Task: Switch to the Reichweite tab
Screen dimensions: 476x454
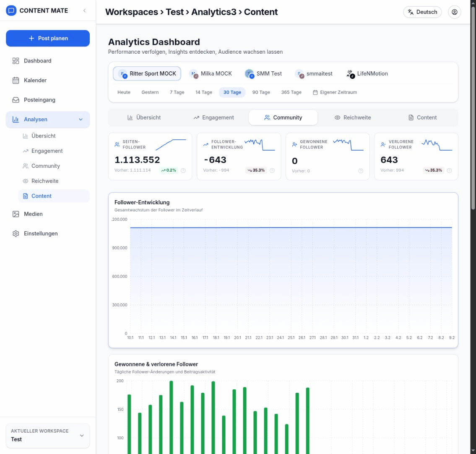Action: (352, 117)
